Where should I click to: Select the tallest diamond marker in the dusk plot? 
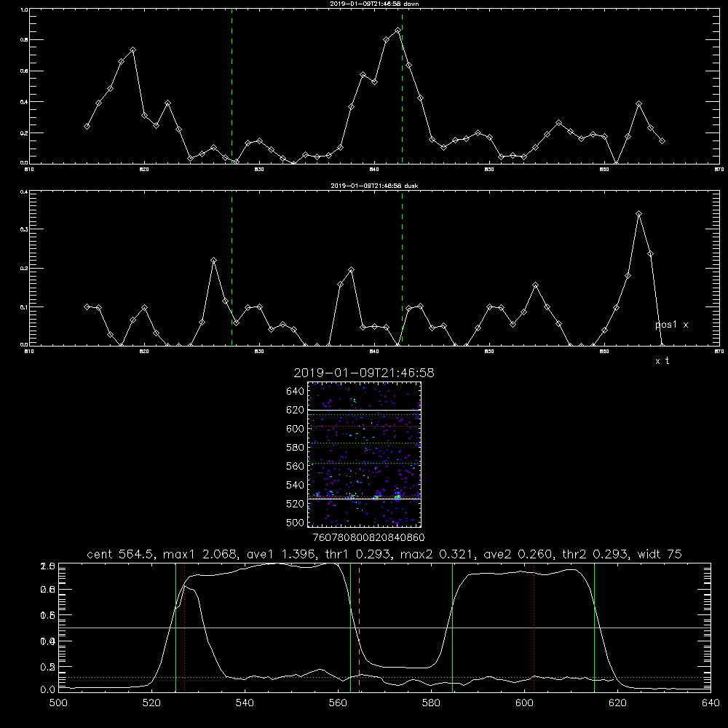[639, 214]
